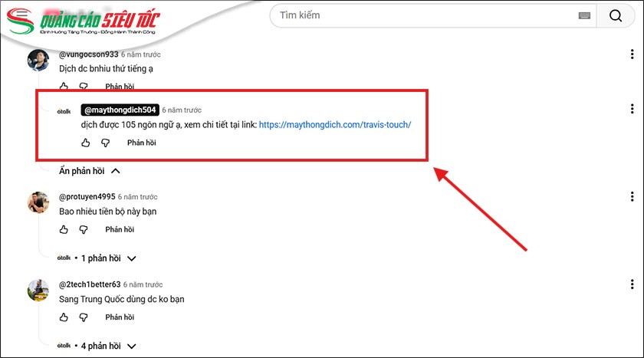Like the comment by @protuyen4995

64,229
